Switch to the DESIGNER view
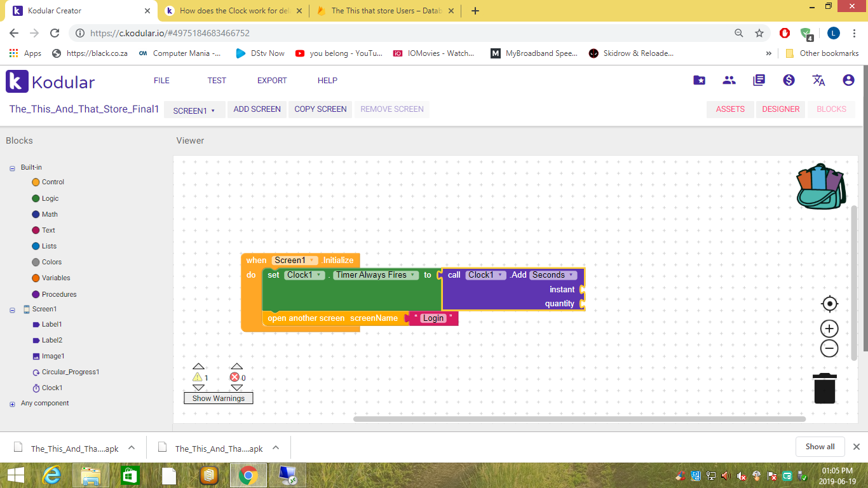The width and height of the screenshot is (868, 488). [780, 109]
